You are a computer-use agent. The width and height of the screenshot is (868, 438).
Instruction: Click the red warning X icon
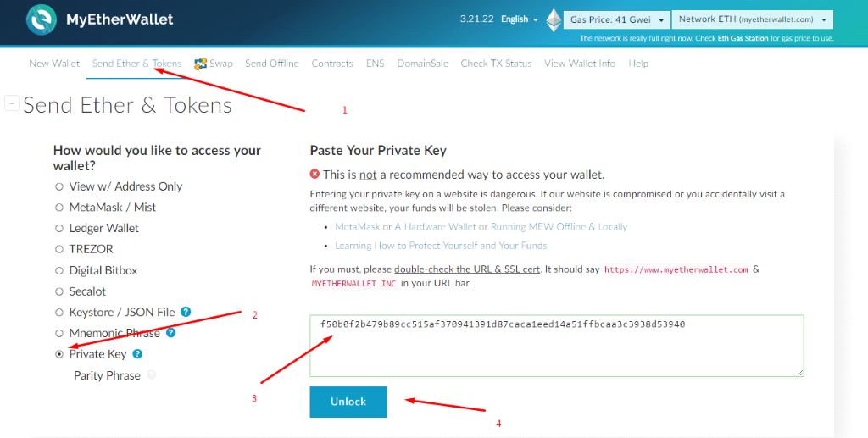[x=315, y=175]
